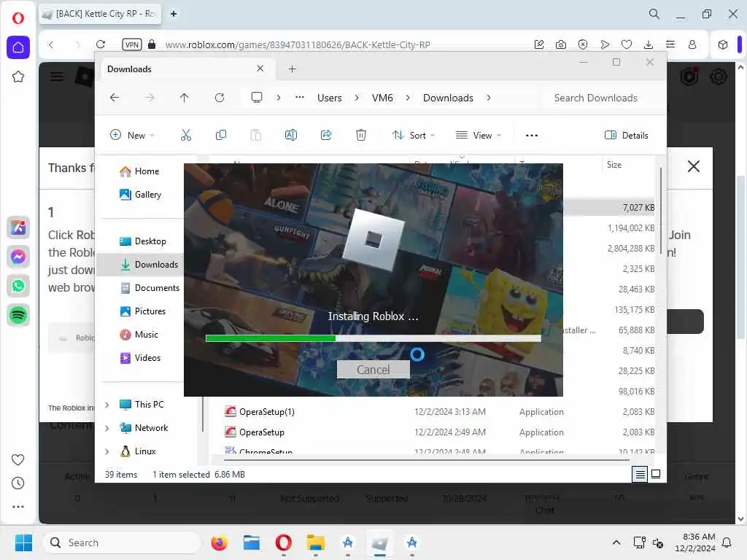747x560 pixels.
Task: Open WhatsApp in the Opera sidebar
Action: coord(18,286)
